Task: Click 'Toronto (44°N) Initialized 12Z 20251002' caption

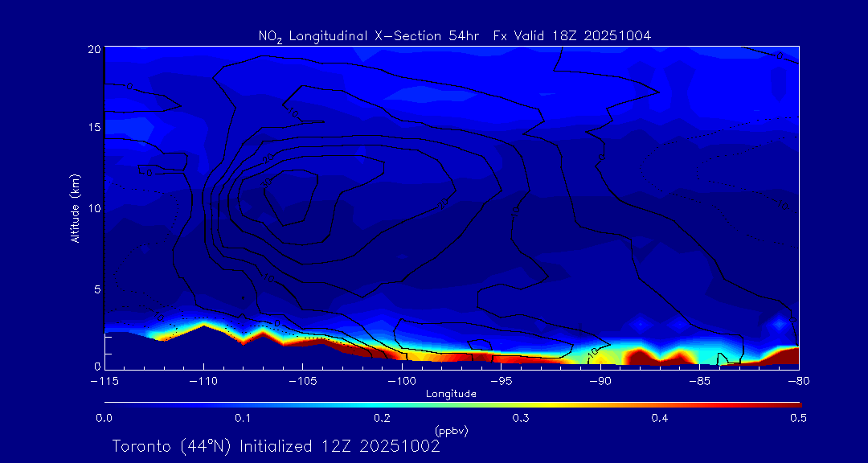Action: pyautogui.click(x=276, y=446)
